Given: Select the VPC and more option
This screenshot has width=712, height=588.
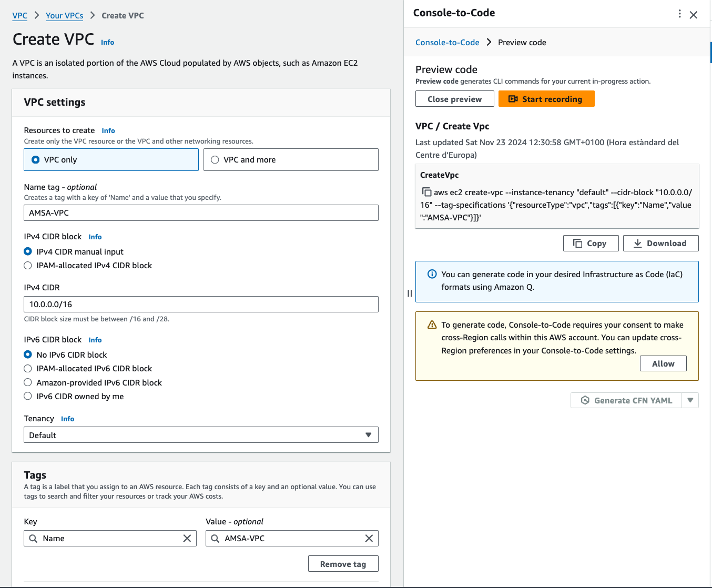Looking at the screenshot, I should coord(215,160).
